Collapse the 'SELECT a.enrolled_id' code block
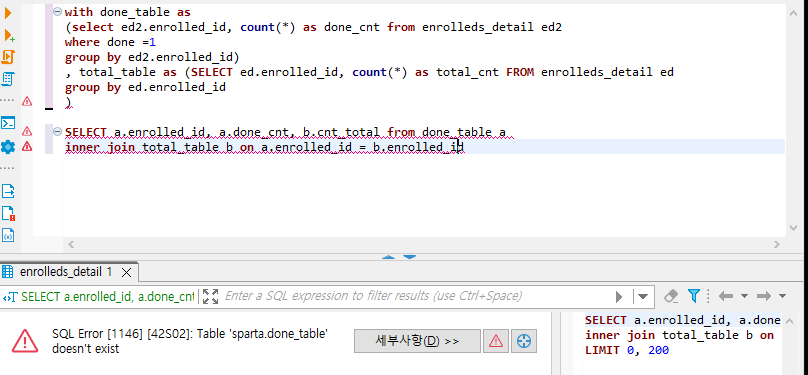808x375 pixels. point(58,132)
